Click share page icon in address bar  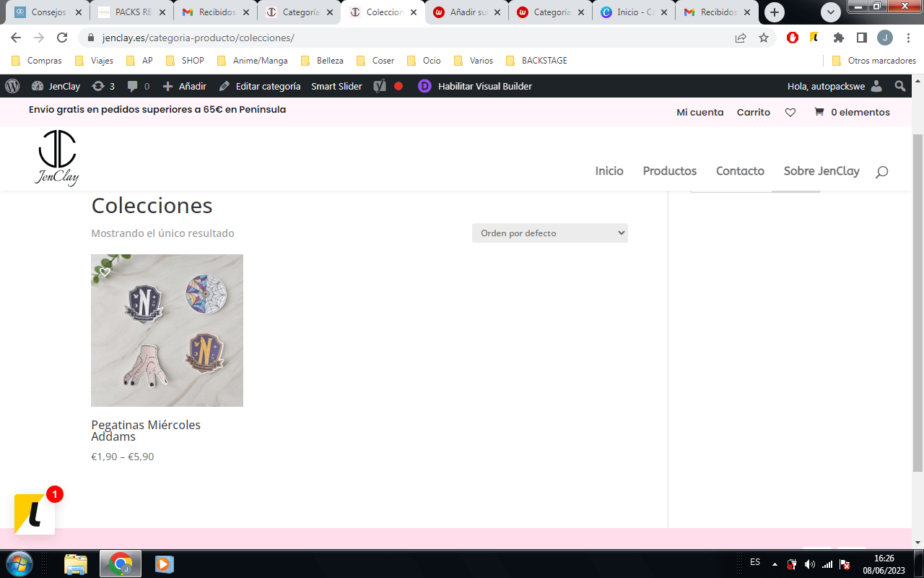[x=741, y=38]
